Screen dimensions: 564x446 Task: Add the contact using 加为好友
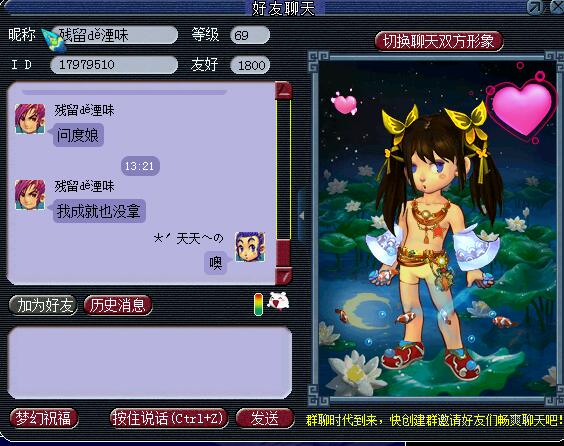coord(43,305)
